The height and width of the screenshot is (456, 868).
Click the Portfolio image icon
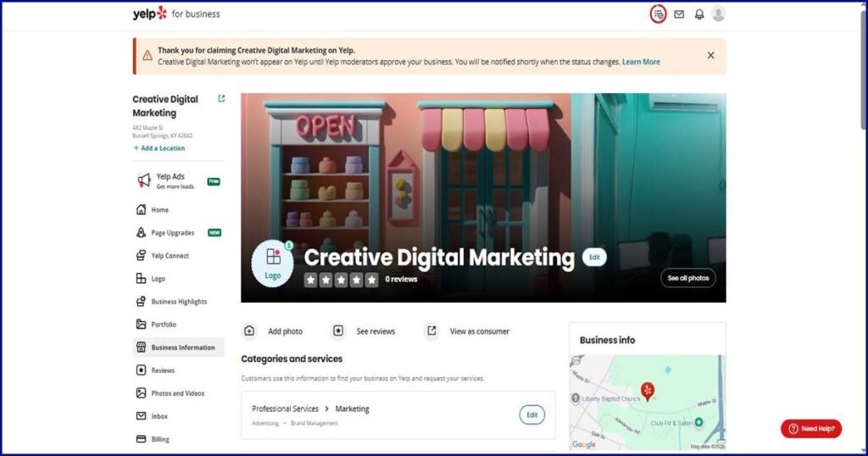point(142,325)
